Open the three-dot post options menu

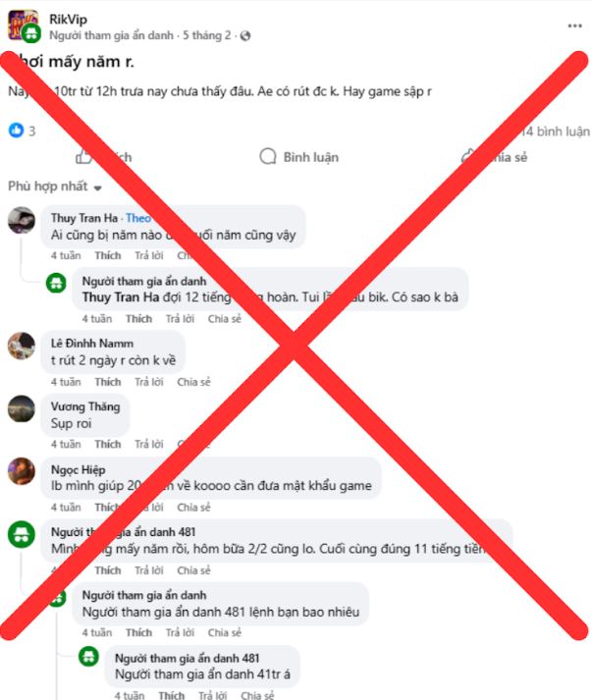pyautogui.click(x=574, y=26)
